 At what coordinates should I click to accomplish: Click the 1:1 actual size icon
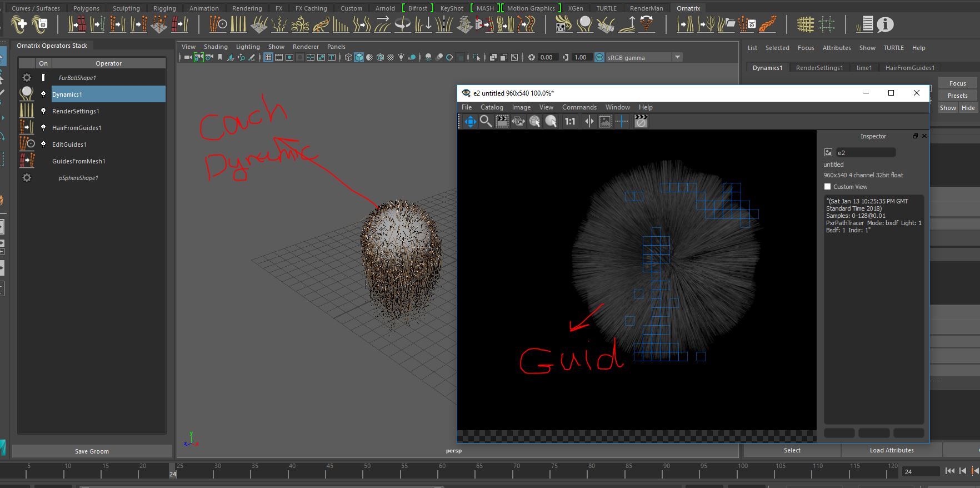pos(570,121)
